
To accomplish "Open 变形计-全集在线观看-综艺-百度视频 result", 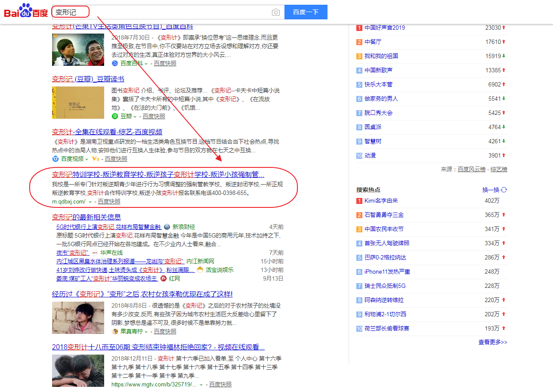I will (107, 132).
